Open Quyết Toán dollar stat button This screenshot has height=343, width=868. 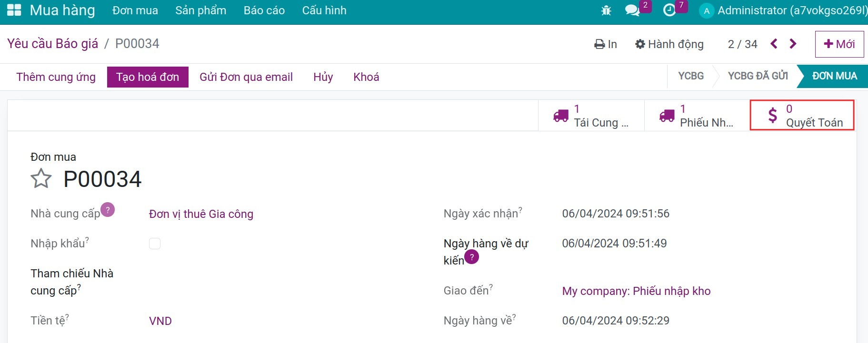[802, 115]
